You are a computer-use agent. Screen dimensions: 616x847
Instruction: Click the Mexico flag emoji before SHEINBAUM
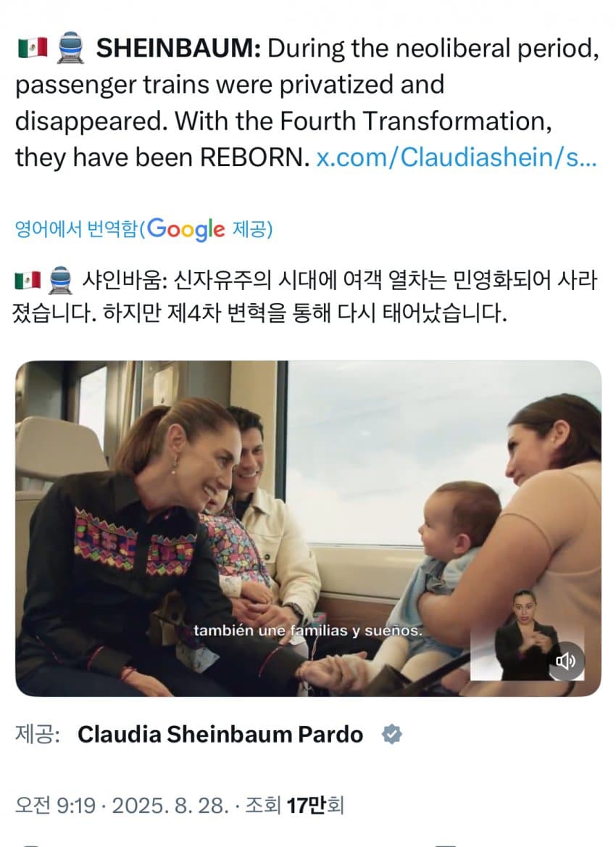click(x=33, y=48)
